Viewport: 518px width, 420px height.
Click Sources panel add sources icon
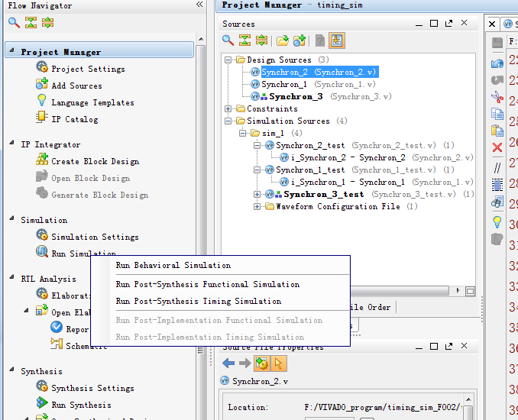coord(299,40)
